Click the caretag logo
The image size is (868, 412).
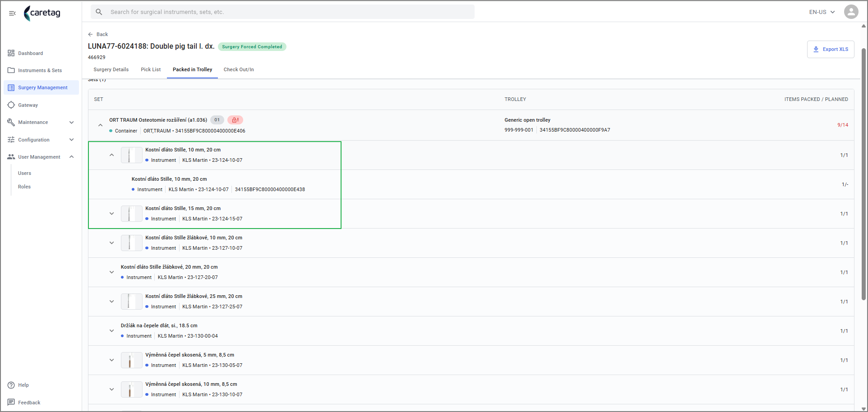click(x=42, y=13)
